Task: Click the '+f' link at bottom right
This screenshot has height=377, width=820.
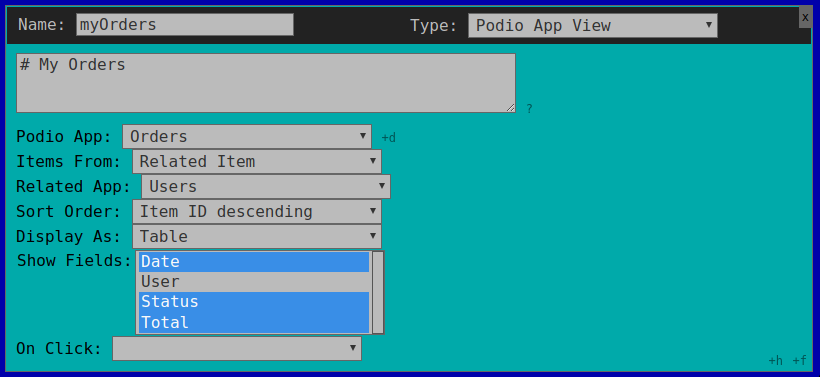Action: [800, 360]
